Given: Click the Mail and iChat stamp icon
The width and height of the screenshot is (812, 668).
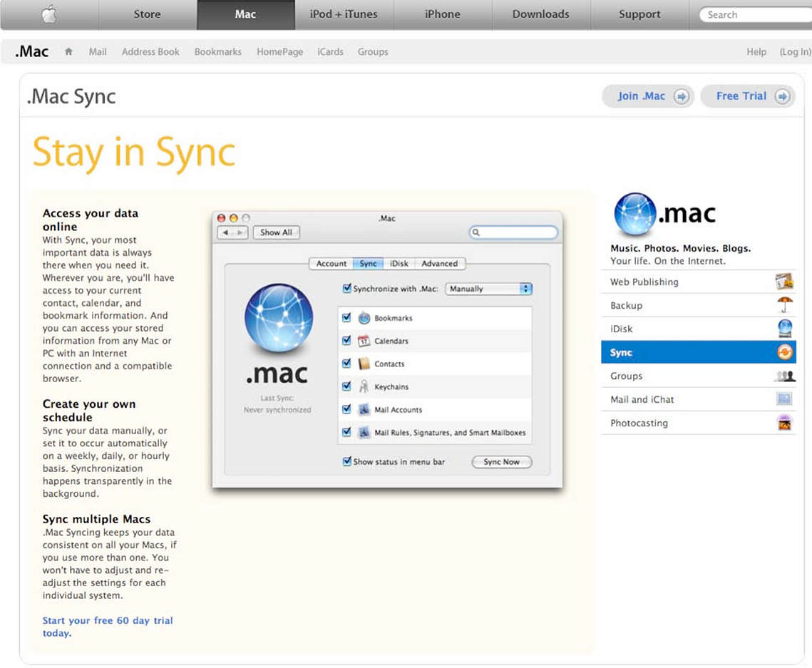Looking at the screenshot, I should [785, 399].
